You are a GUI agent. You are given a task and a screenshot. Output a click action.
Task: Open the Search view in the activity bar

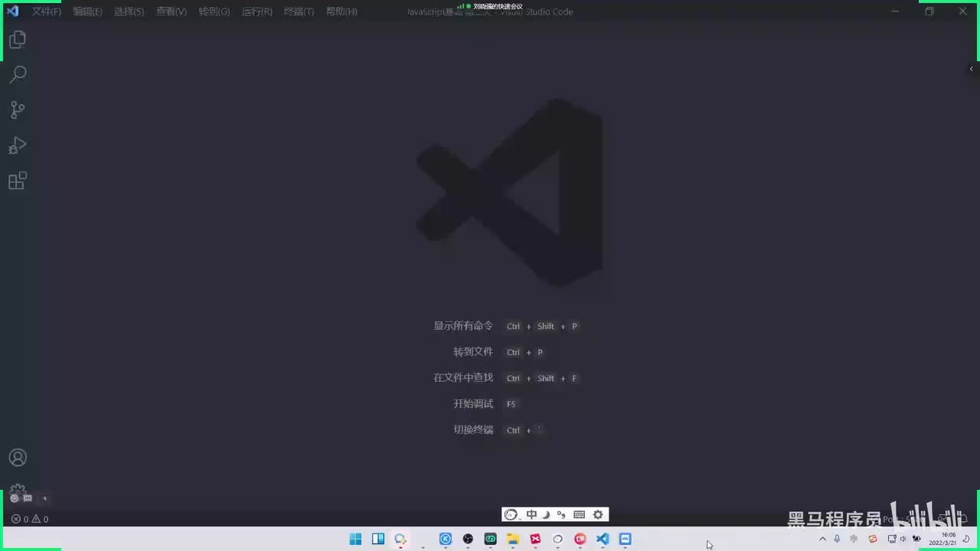pyautogui.click(x=18, y=74)
